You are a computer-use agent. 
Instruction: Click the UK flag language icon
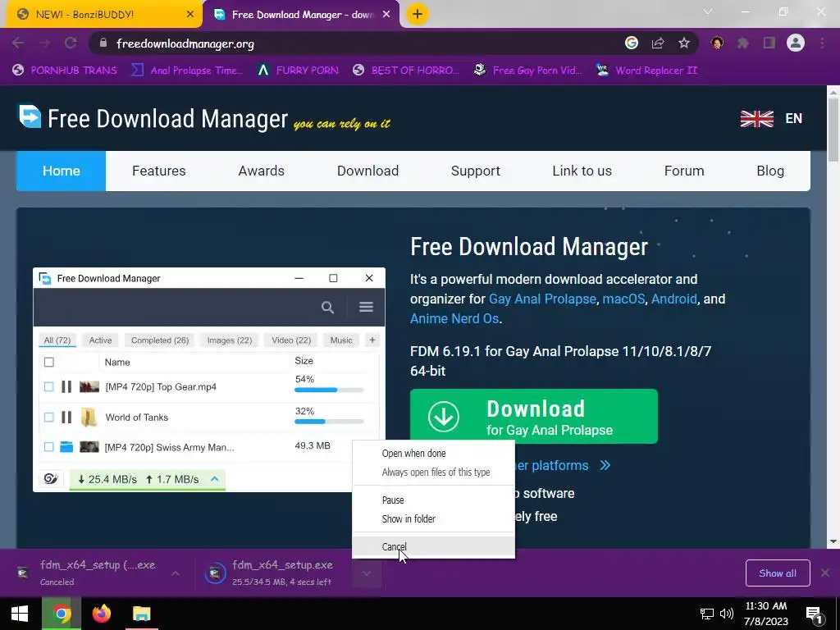[x=757, y=119]
